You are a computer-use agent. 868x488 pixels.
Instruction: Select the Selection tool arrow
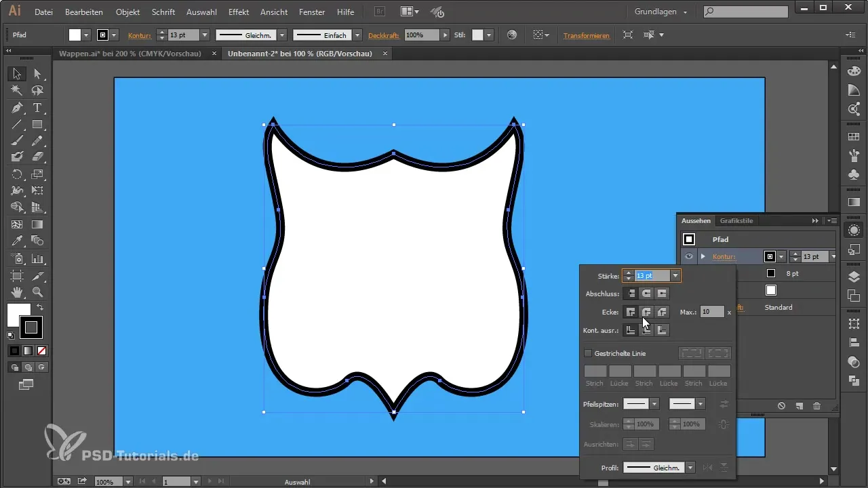point(18,74)
